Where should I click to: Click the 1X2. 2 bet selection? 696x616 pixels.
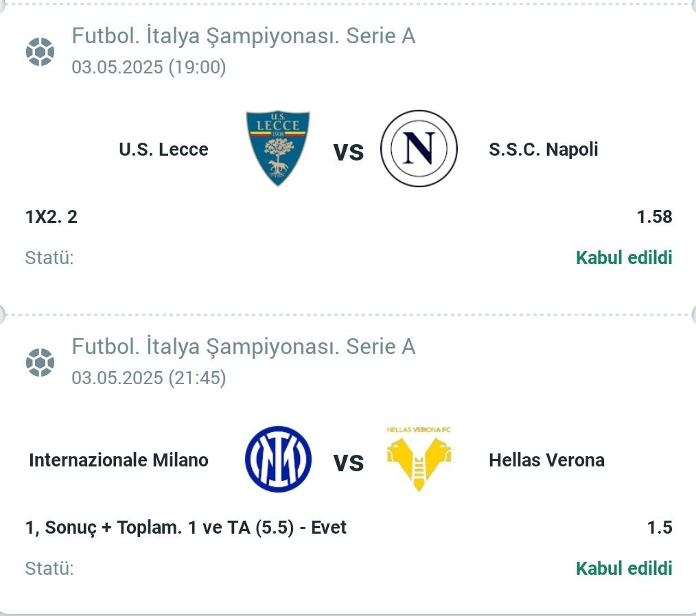pyautogui.click(x=51, y=217)
